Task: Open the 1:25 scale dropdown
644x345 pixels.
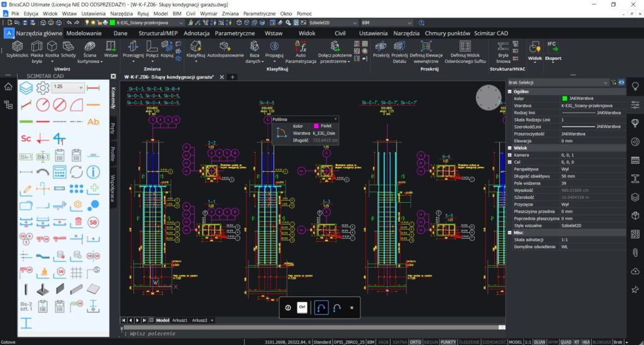Action: tap(67, 87)
